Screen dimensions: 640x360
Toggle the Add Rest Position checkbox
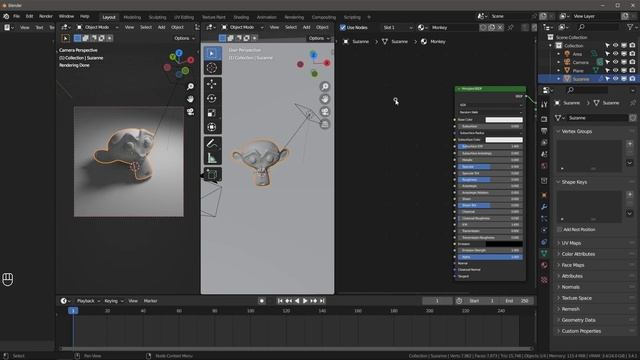click(x=560, y=230)
